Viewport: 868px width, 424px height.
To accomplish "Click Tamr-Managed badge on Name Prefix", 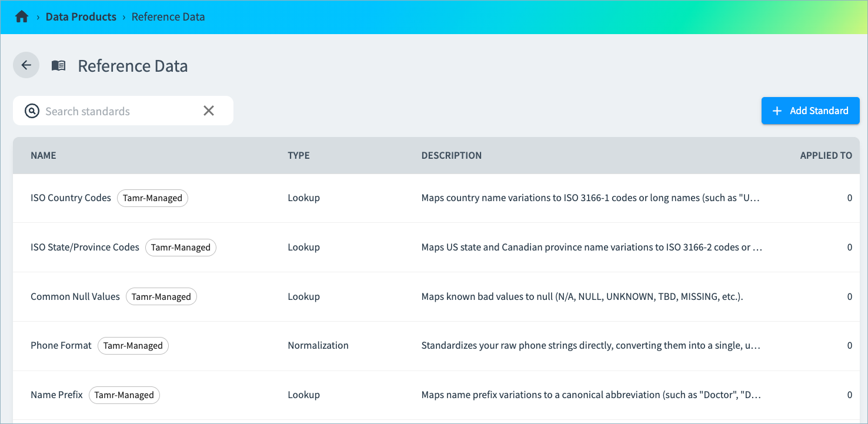I will pyautogui.click(x=124, y=395).
